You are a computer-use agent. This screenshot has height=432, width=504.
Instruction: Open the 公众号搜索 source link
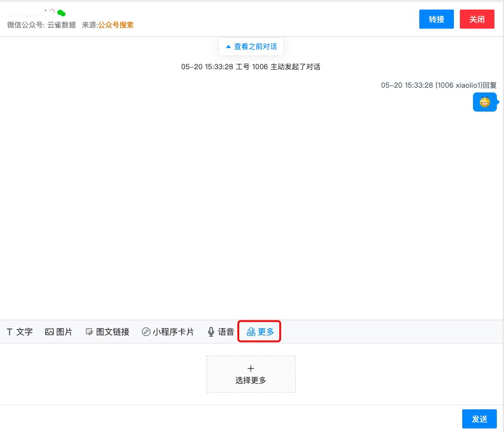click(117, 25)
